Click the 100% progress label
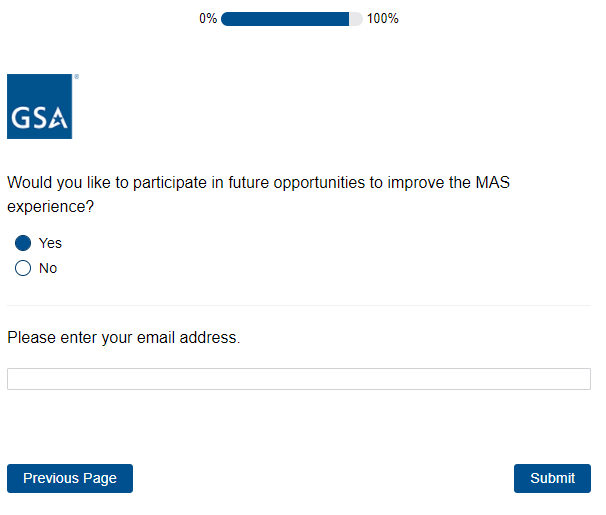 [382, 19]
